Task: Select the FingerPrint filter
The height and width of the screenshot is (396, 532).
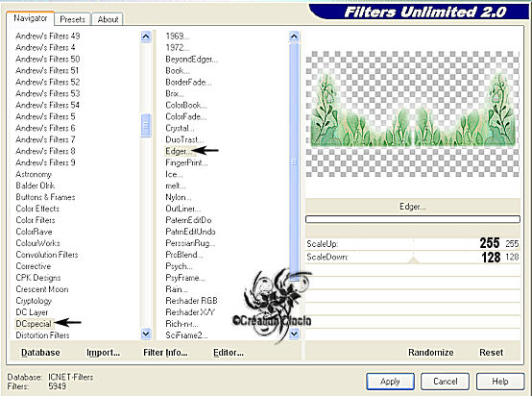Action: [186, 162]
